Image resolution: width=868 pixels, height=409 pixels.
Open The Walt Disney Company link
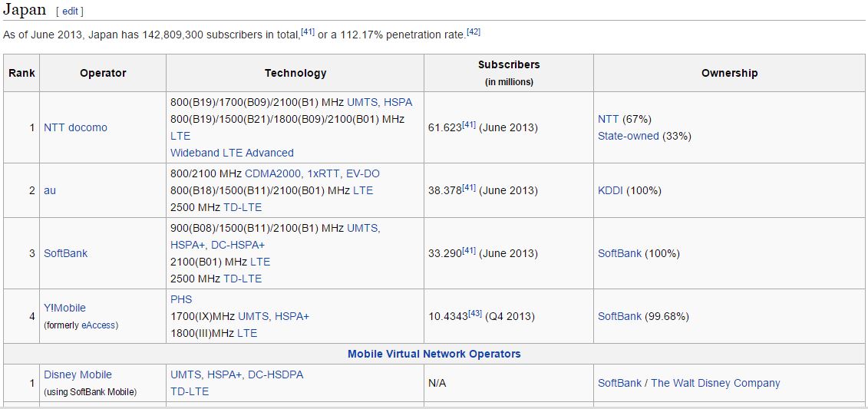click(x=715, y=383)
